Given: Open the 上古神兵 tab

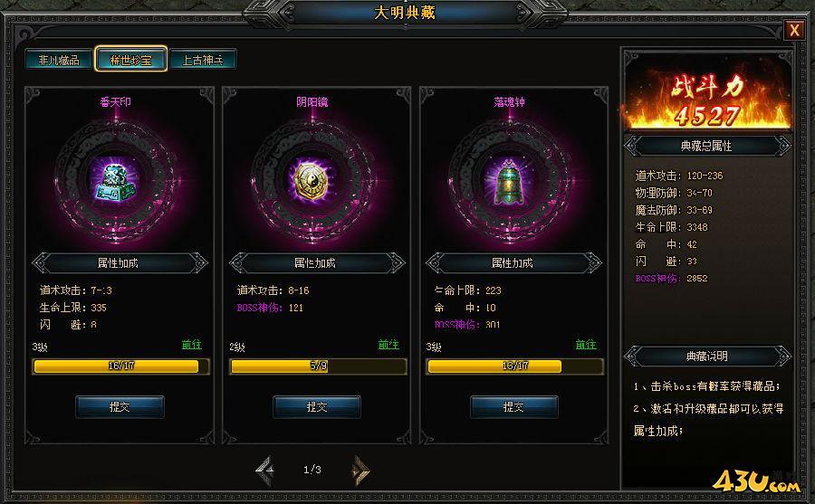Looking at the screenshot, I should click(203, 59).
